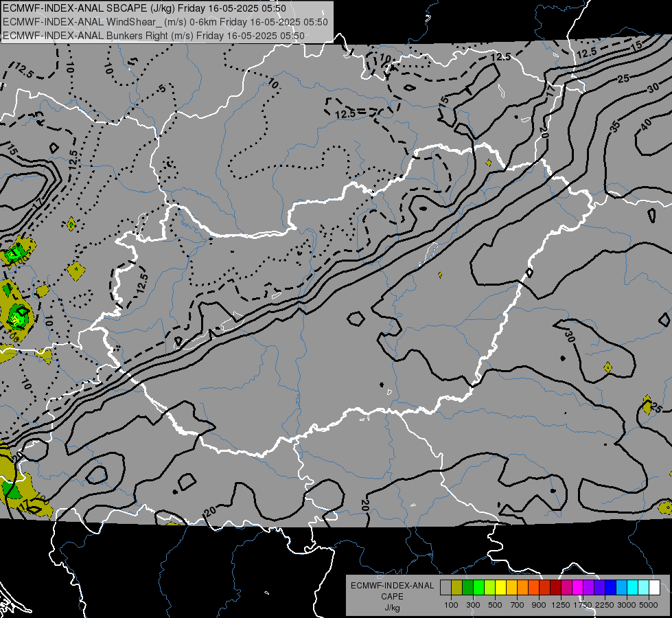Select the dark red legend swatch
Viewport: 672px width, 618px height.
pyautogui.click(x=555, y=588)
